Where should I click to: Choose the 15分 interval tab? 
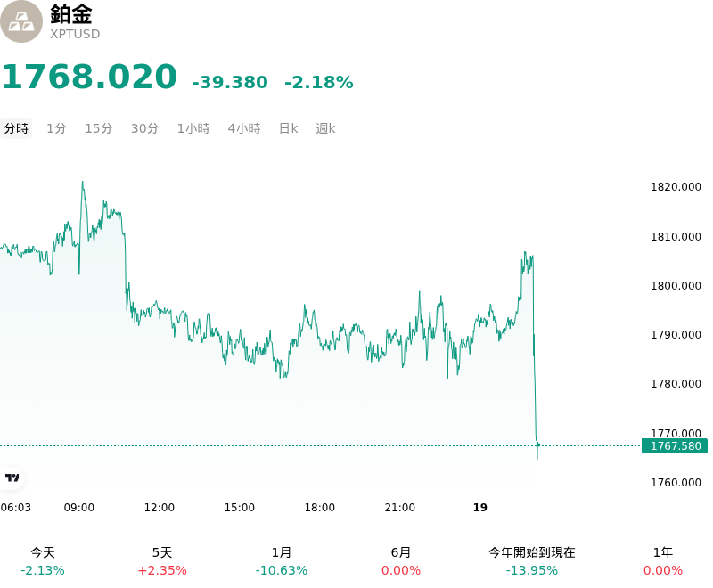[99, 128]
